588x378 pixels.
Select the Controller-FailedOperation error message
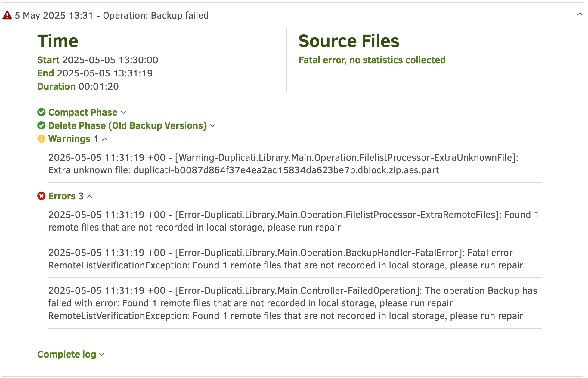(293, 303)
